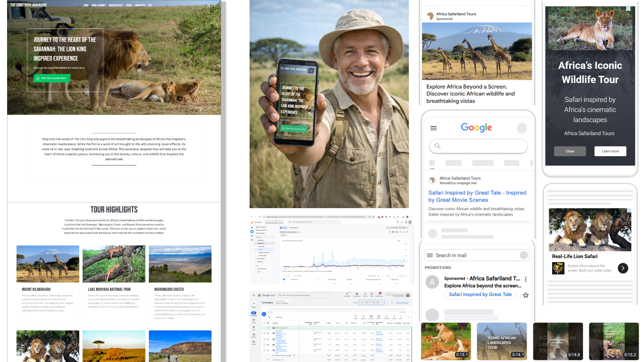Open the three-dot options on the promotion email
The image size is (644, 362).
click(x=526, y=279)
